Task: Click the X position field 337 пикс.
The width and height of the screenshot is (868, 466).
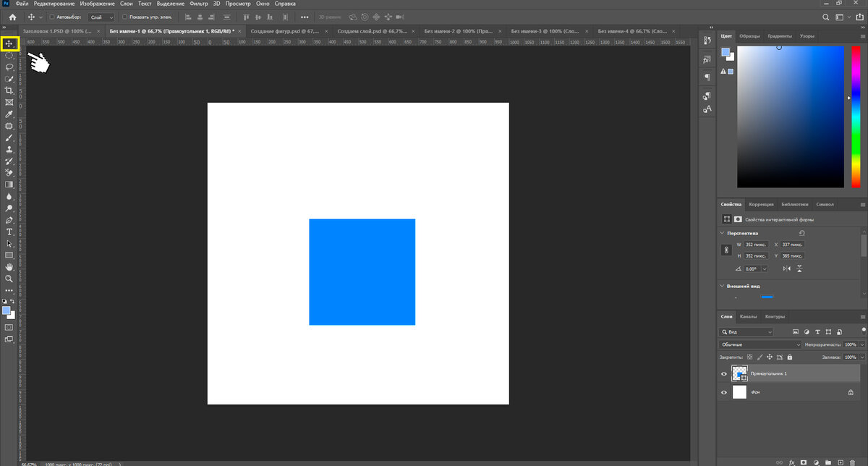Action: point(793,245)
